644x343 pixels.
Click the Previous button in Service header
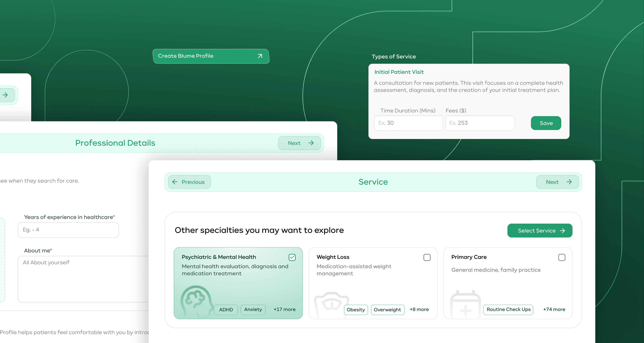click(x=189, y=182)
